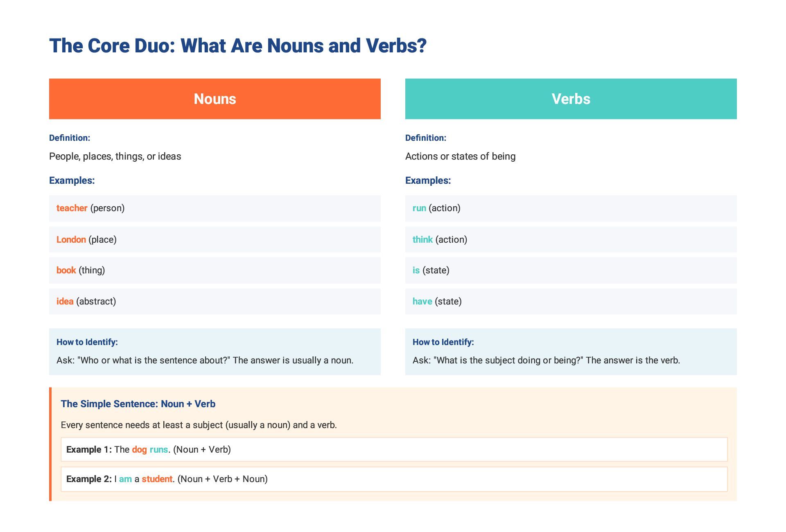The width and height of the screenshot is (786, 532).
Task: Select the 'think (action)' example row
Action: pyautogui.click(x=571, y=239)
